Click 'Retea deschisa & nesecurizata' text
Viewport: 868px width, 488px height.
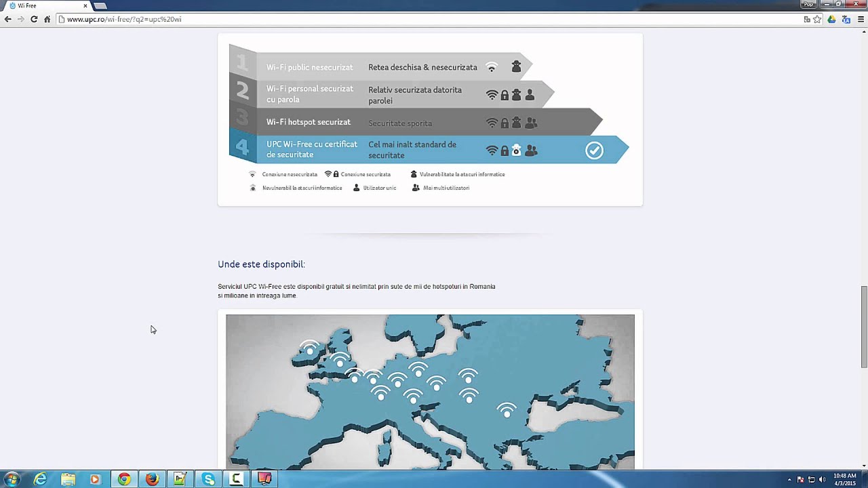(422, 67)
